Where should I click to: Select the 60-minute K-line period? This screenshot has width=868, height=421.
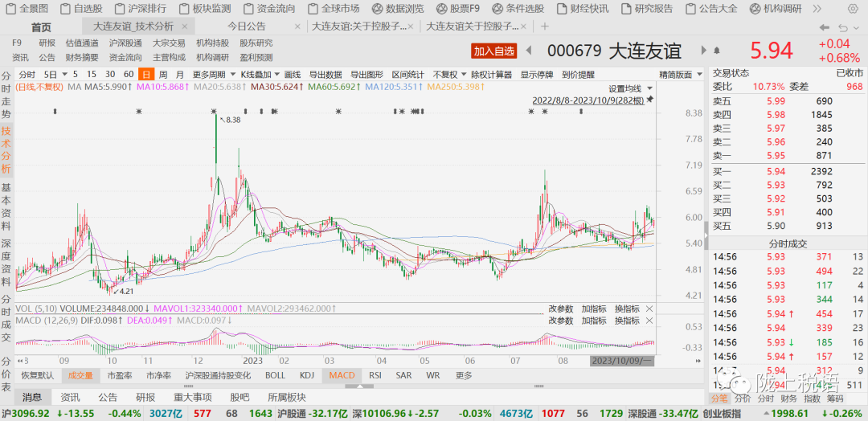129,75
